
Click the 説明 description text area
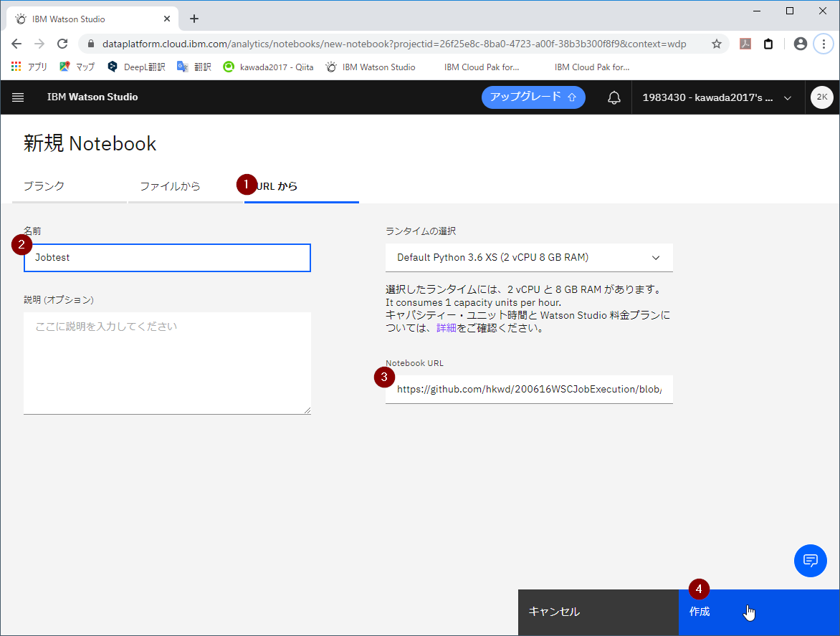[x=167, y=363]
